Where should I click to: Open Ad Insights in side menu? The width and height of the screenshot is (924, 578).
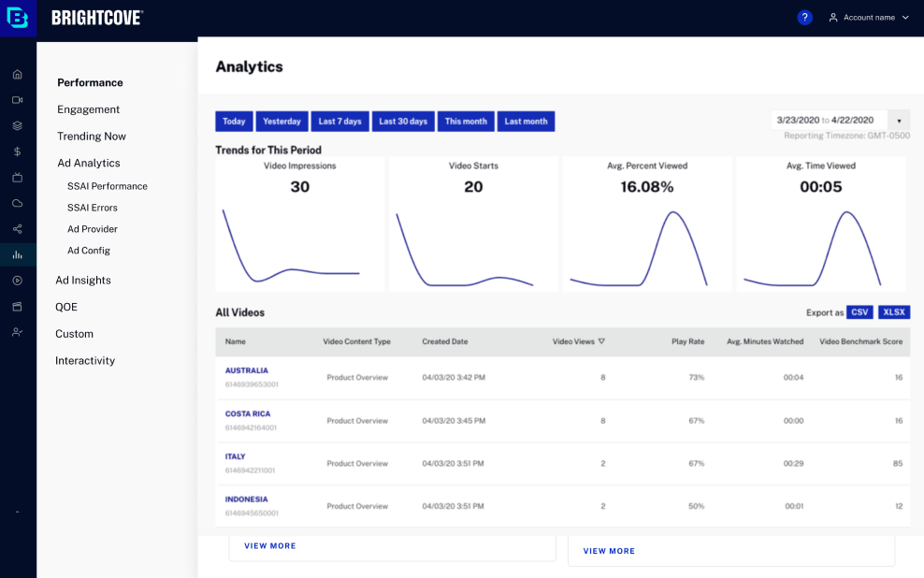83,281
